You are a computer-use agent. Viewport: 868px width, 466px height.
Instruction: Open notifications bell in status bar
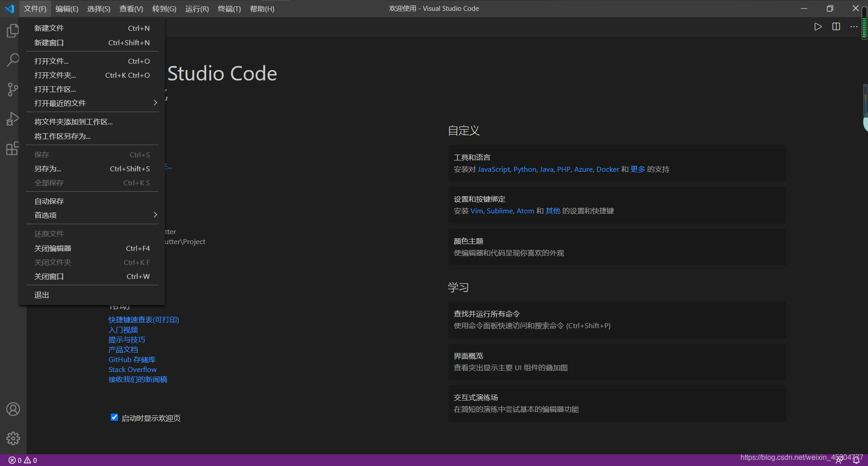tap(856, 461)
